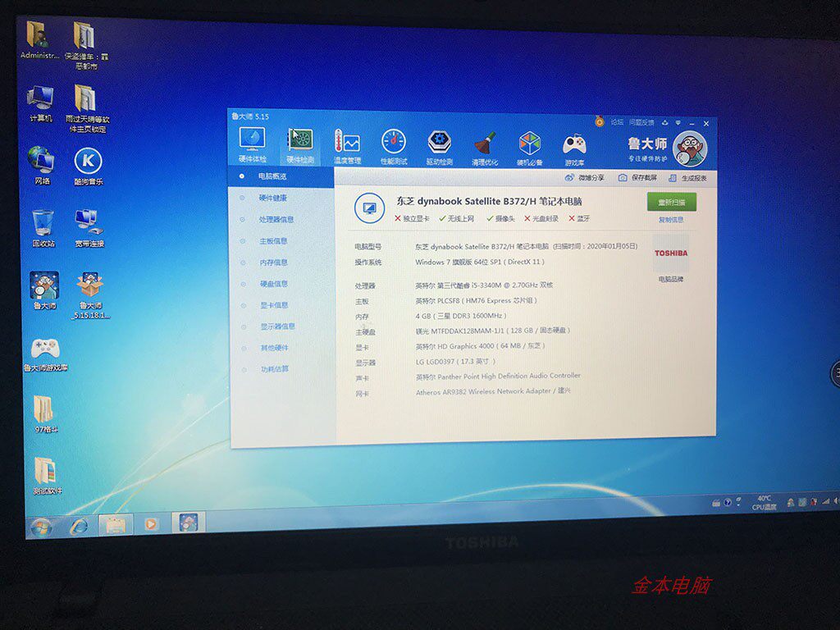Click the 摄像头 status indicator
840x630 pixels.
coord(500,218)
